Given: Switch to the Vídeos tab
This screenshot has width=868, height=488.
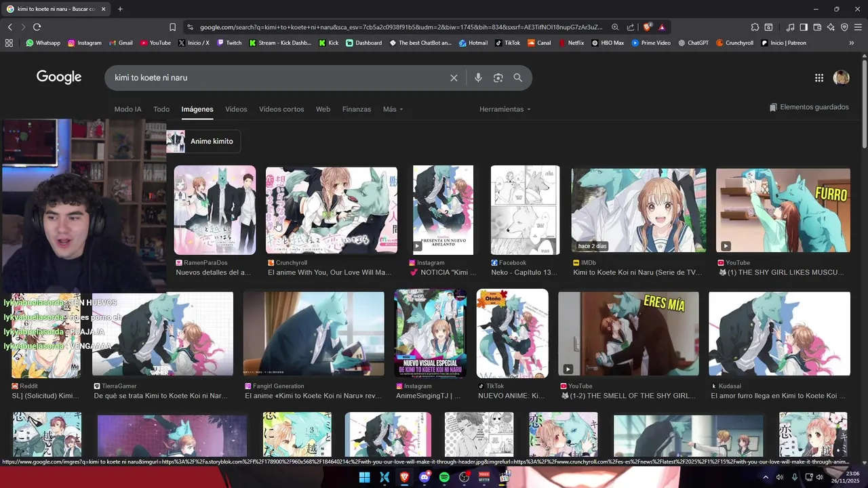Looking at the screenshot, I should coord(236,109).
